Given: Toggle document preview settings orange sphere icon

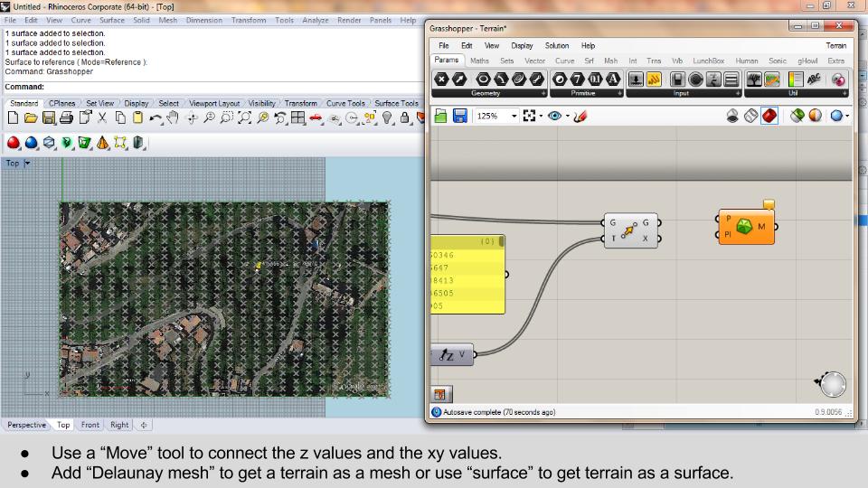Looking at the screenshot, I should pos(816,116).
